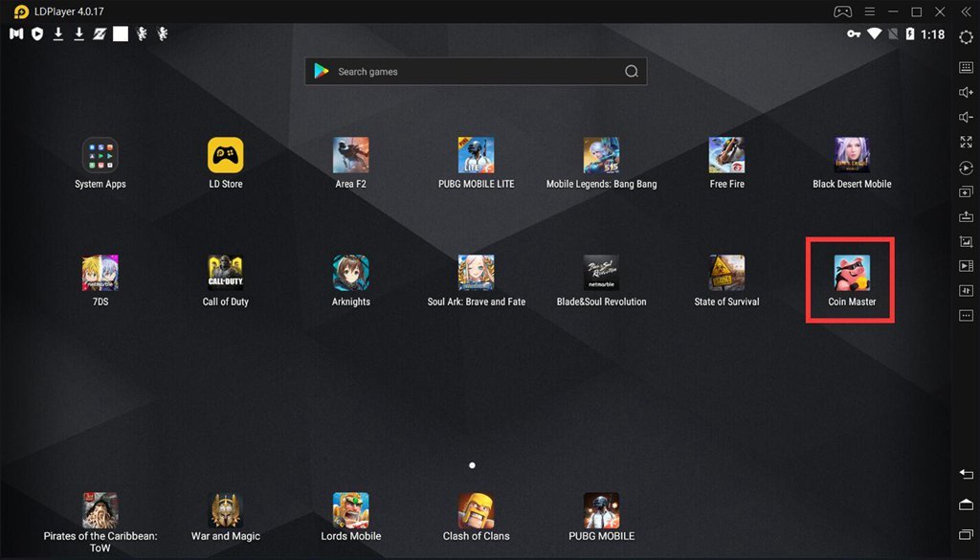Click the home page indicator dot

pyautogui.click(x=472, y=465)
